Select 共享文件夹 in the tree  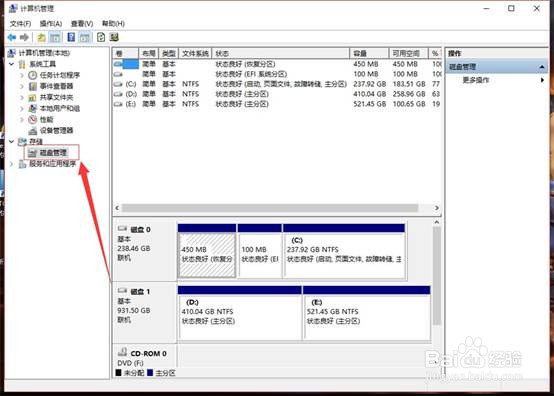click(56, 97)
